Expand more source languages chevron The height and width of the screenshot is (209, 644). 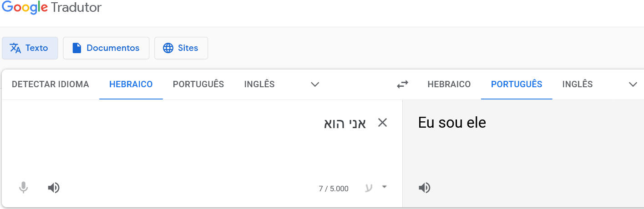[x=315, y=85]
